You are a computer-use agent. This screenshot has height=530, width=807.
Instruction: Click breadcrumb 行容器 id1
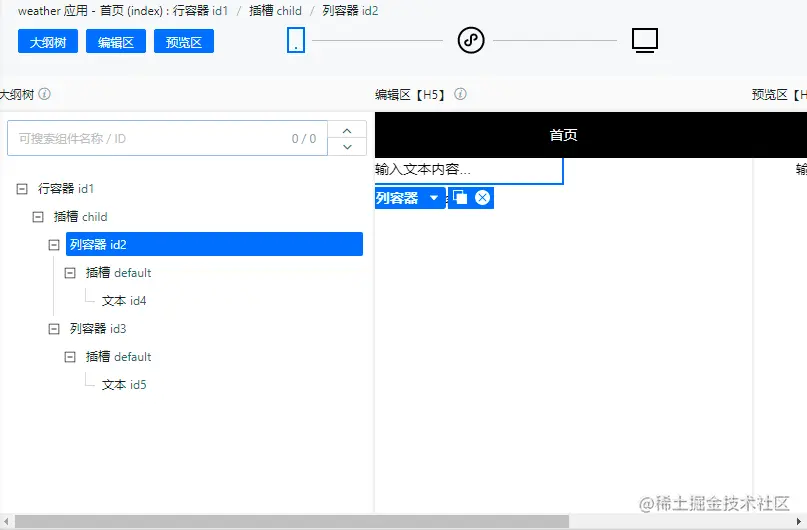[x=200, y=11]
